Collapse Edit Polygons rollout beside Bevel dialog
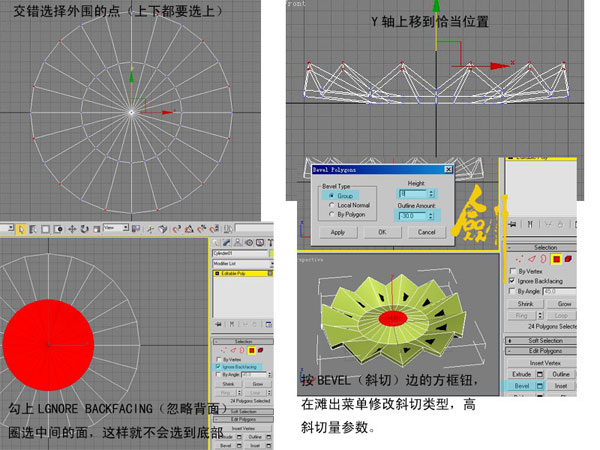The width and height of the screenshot is (600, 450). (x=541, y=351)
